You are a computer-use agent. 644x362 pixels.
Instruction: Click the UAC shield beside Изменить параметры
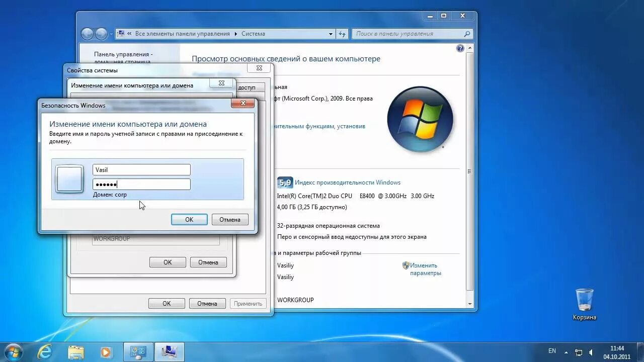tap(405, 265)
